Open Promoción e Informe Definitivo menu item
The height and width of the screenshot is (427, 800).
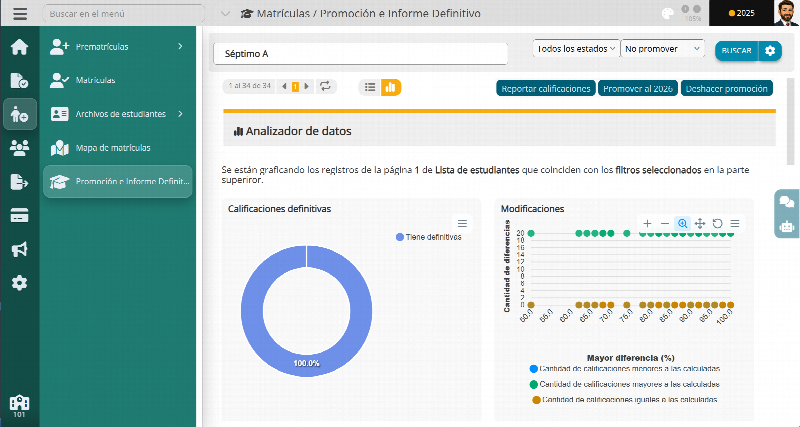(117, 181)
